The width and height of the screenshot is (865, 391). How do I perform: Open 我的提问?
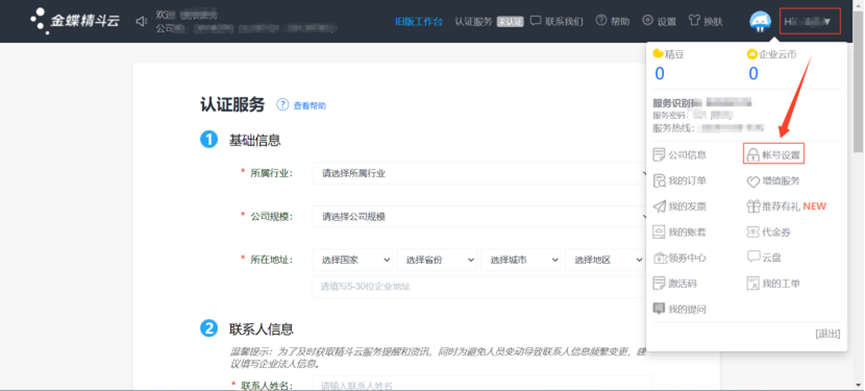click(687, 309)
